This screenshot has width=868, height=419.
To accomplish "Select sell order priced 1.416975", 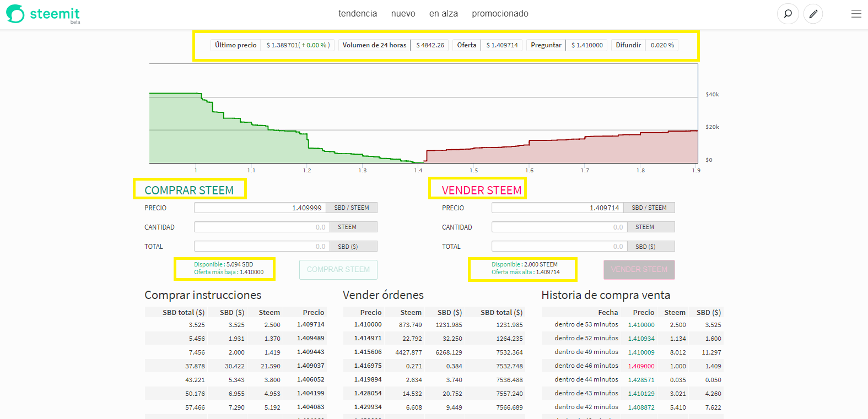I will pyautogui.click(x=434, y=366).
